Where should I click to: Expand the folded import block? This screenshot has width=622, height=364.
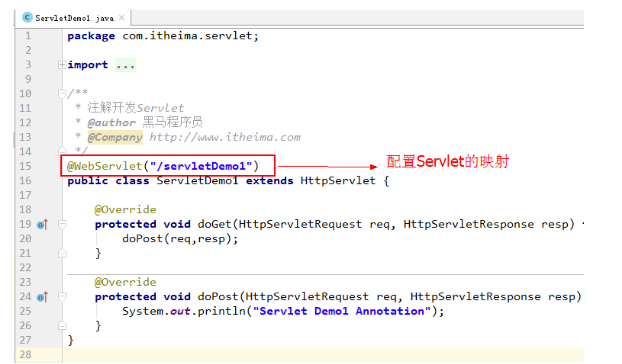(62, 65)
